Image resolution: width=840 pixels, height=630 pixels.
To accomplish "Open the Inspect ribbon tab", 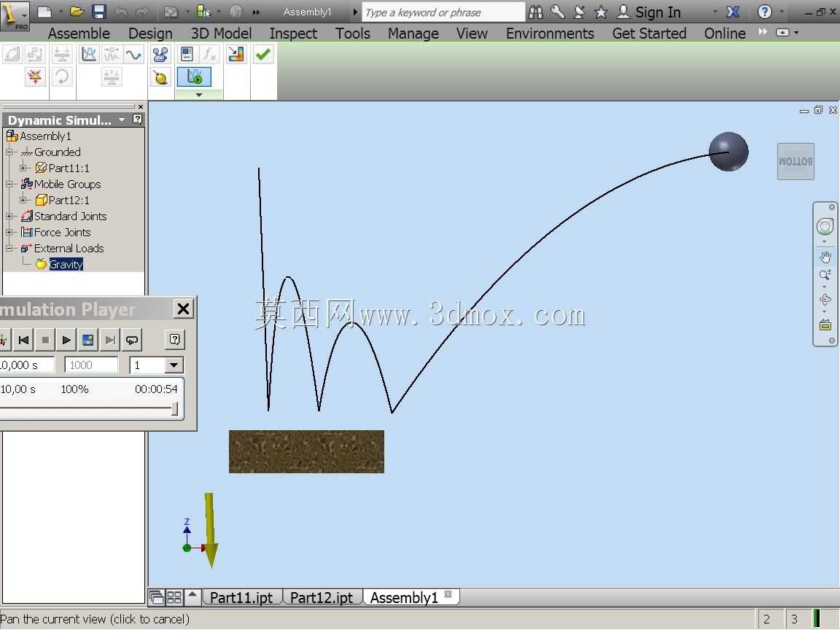I will click(293, 34).
